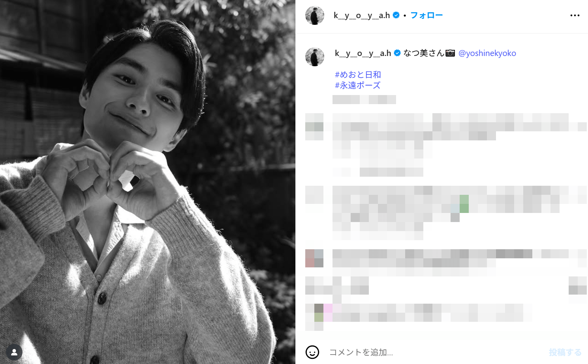
Task: Focus the コメントを追加 input field
Action: (434, 352)
